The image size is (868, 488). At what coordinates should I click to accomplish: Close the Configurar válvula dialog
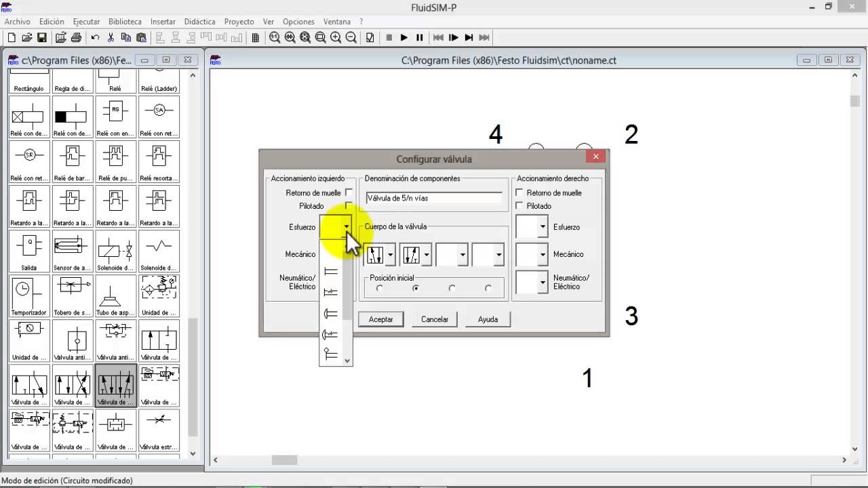coord(595,157)
